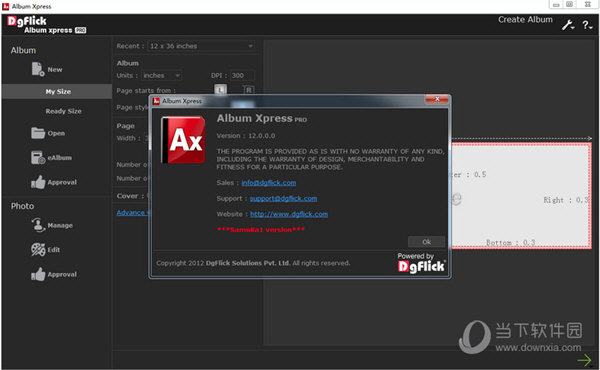Image resolution: width=600 pixels, height=370 pixels.
Task: Click the Album section heading in sidebar
Action: coord(23,50)
